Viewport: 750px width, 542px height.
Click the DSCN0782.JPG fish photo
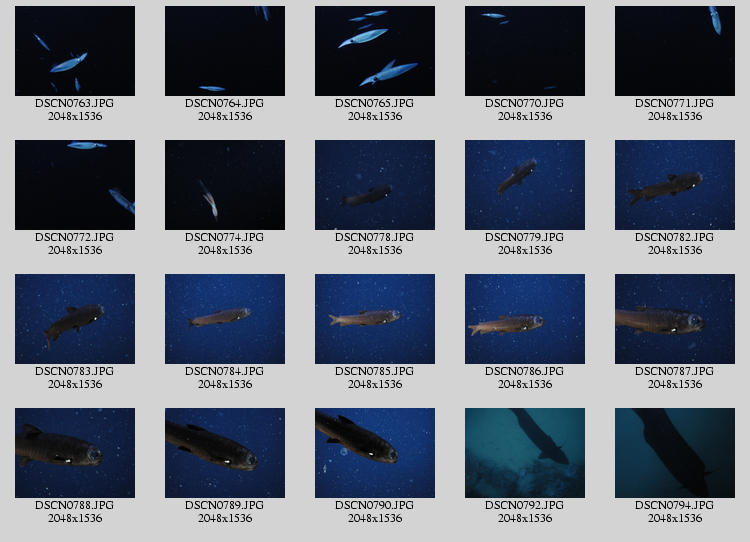click(674, 185)
